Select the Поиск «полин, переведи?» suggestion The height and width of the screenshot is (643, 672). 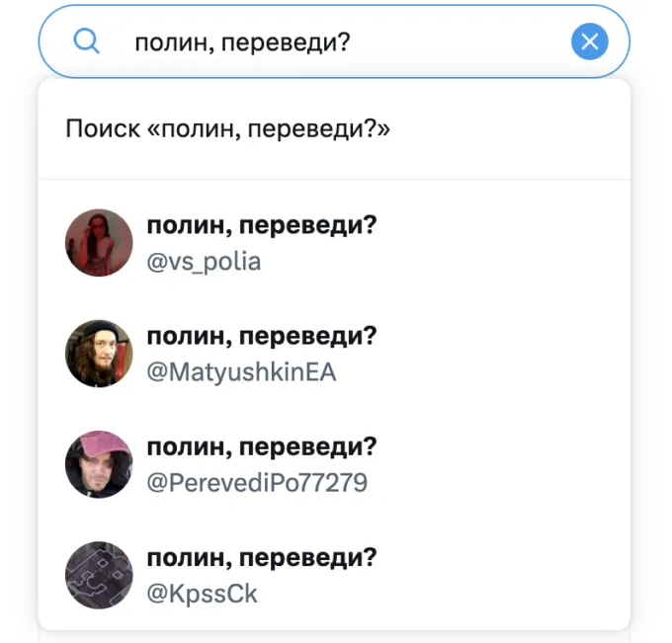click(x=228, y=129)
